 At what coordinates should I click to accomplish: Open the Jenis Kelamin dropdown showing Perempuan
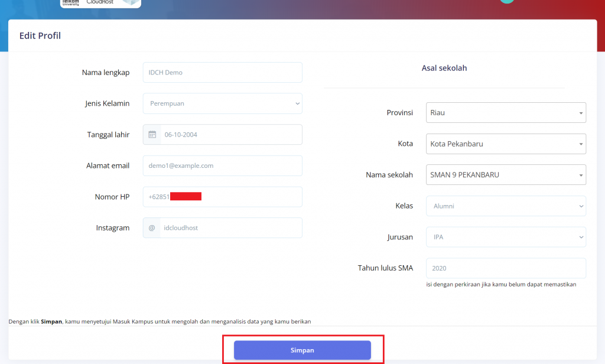pyautogui.click(x=222, y=103)
